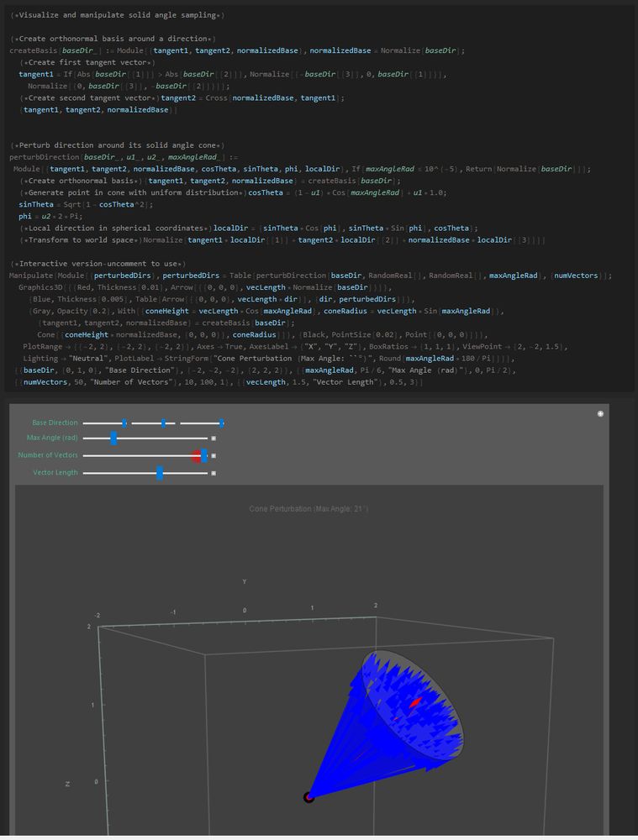The width and height of the screenshot is (638, 840).
Task: Click the Vector Length slider thumb
Action: (x=159, y=473)
